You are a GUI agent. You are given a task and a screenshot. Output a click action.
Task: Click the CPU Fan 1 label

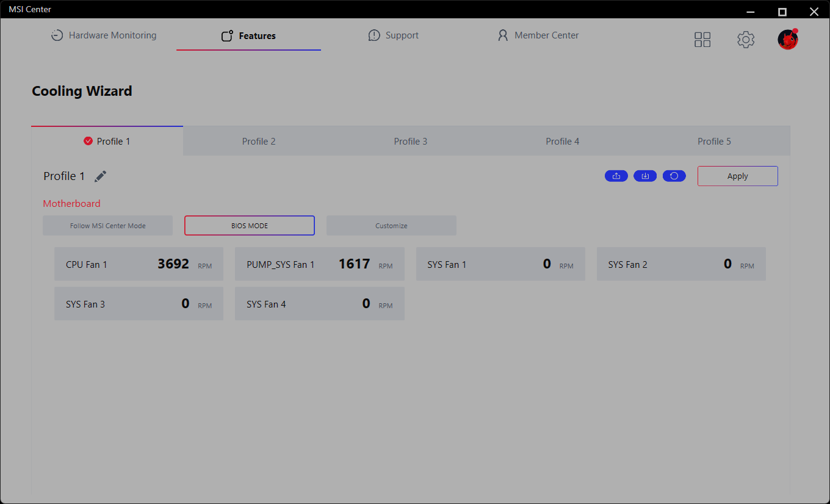point(87,265)
